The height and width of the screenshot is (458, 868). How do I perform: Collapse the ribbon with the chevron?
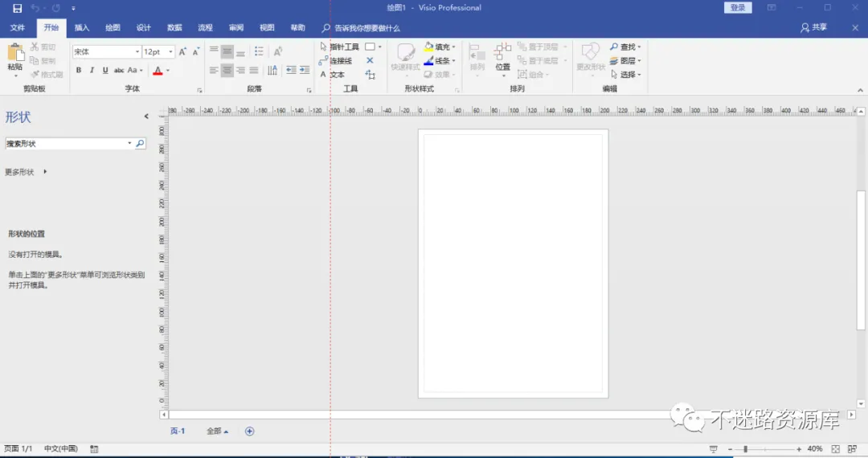860,90
